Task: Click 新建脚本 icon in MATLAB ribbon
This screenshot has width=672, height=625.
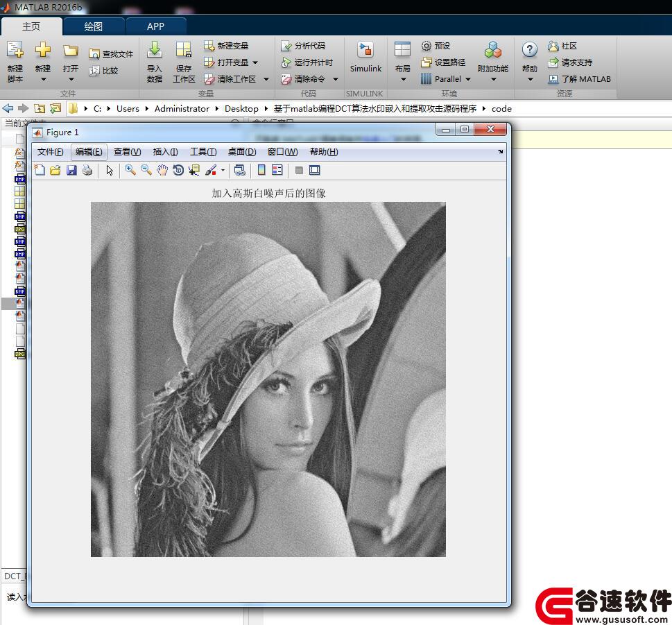Action: [15, 62]
